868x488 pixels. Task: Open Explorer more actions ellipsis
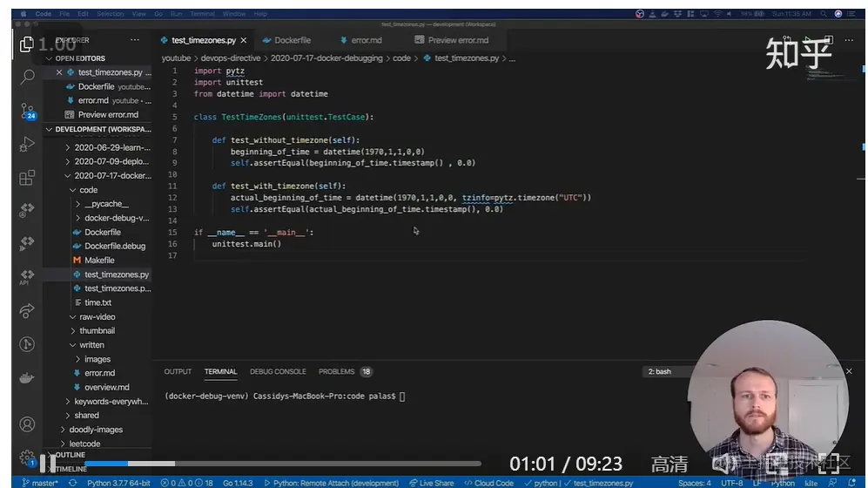(x=135, y=40)
